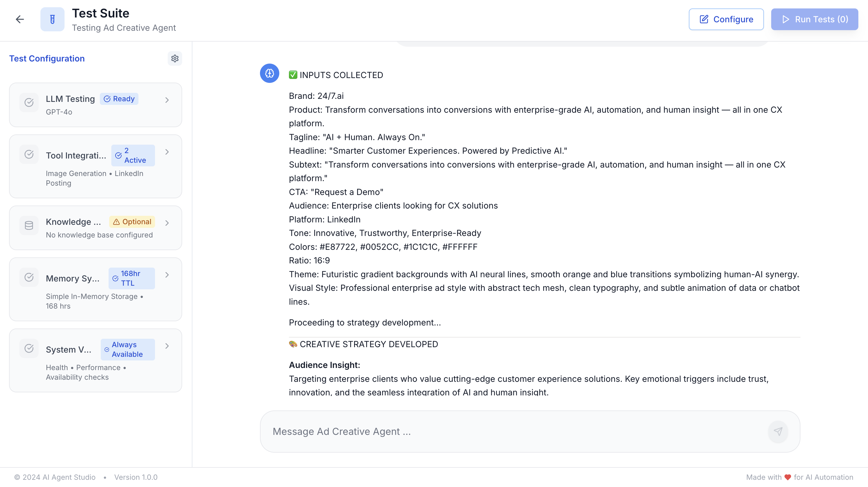The height and width of the screenshot is (487, 868).
Task: Toggle the 2 Active badge on Tool Integrations
Action: (133, 155)
